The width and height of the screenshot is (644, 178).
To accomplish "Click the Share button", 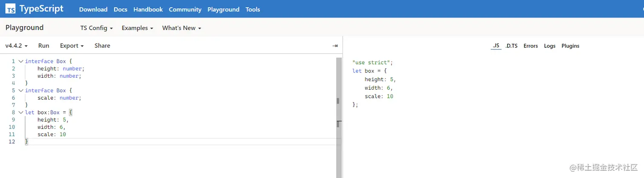I will 102,46.
